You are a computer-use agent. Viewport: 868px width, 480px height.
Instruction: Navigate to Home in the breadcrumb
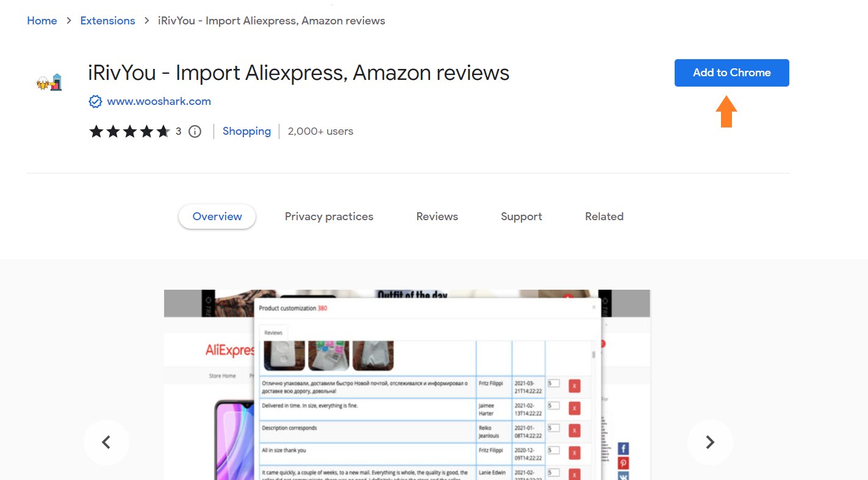pos(42,21)
